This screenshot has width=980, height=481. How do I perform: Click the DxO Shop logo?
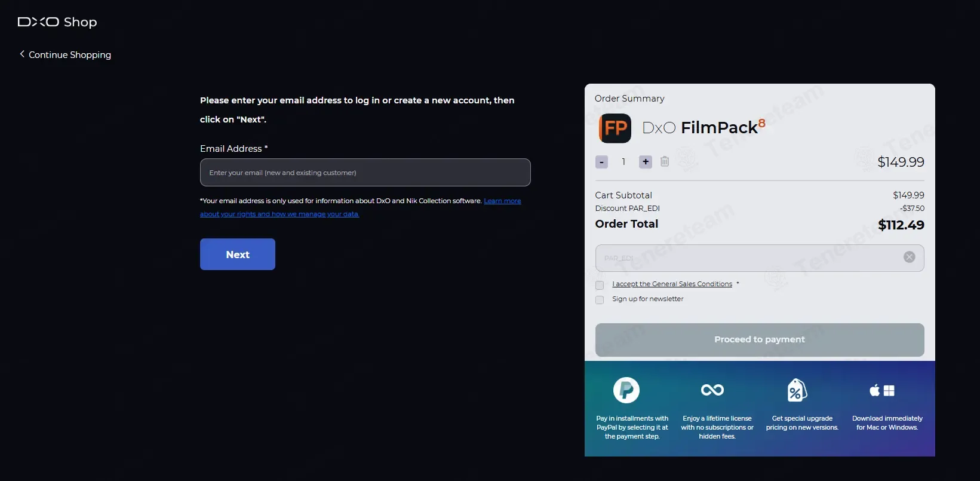[x=57, y=22]
